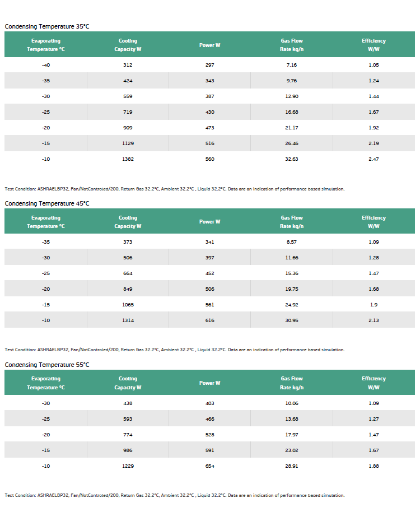Select efficiency value 1.88

374,466
